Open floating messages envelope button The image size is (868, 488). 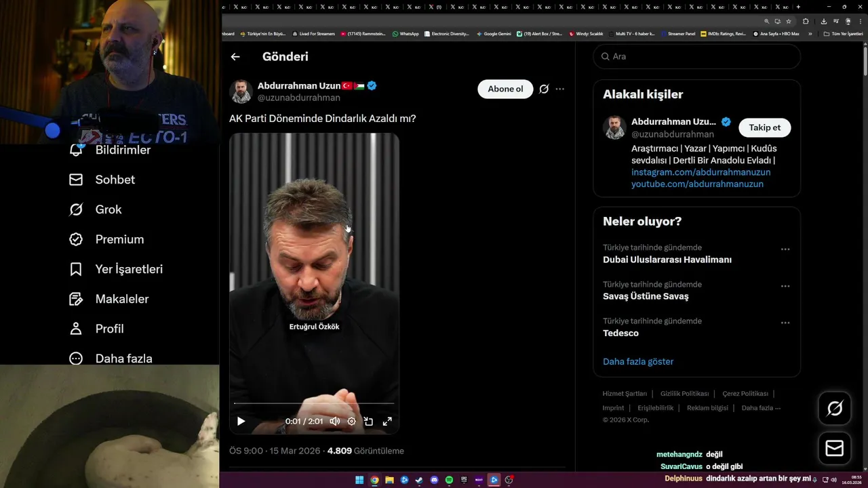(835, 449)
